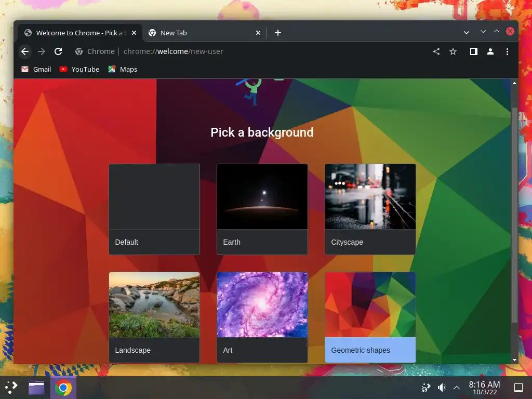
Task: Reload the welcome page
Action: pyautogui.click(x=58, y=51)
